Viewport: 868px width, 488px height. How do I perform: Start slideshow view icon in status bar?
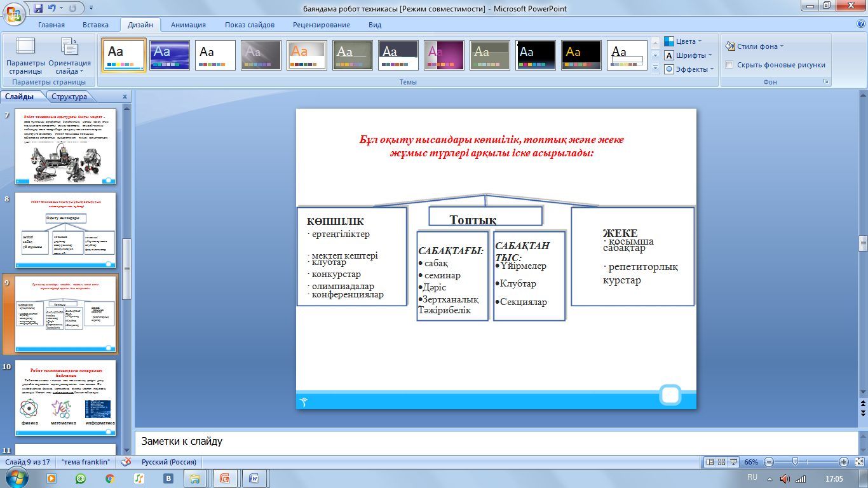[734, 462]
